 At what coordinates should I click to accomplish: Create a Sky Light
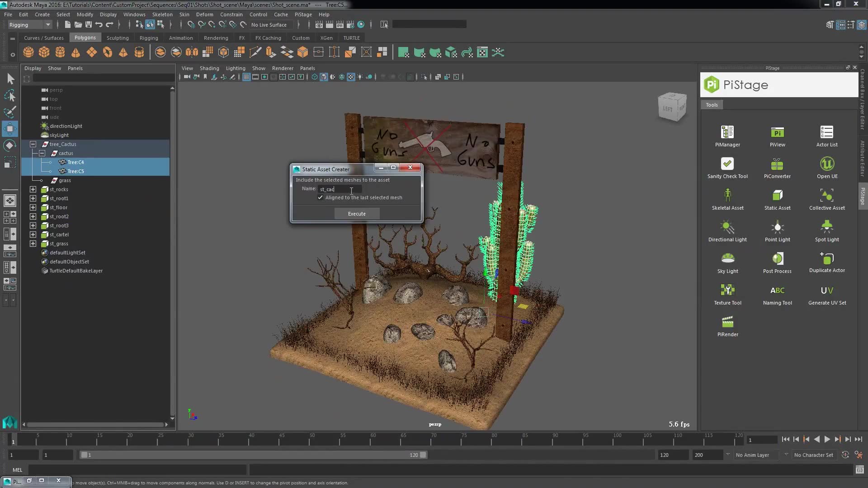(727, 259)
